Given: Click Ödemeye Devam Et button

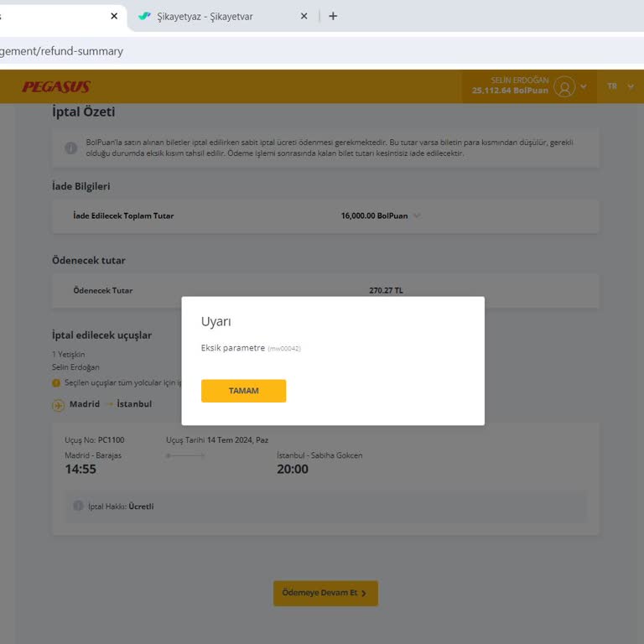Looking at the screenshot, I should (325, 593).
